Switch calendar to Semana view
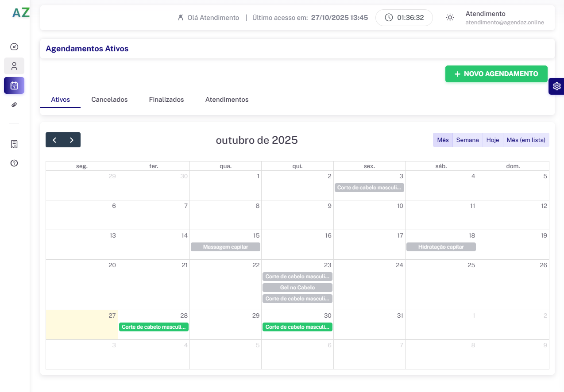 (467, 140)
